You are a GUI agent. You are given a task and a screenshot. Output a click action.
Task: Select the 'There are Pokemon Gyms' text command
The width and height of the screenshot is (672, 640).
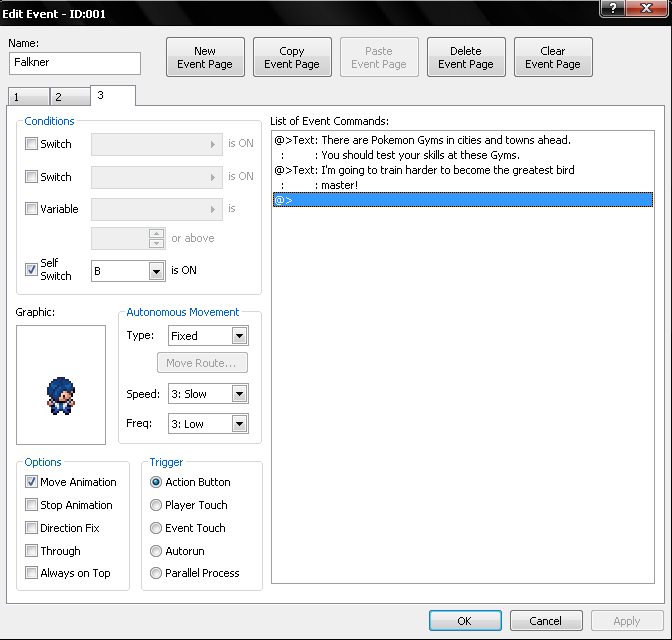[x=463, y=140]
